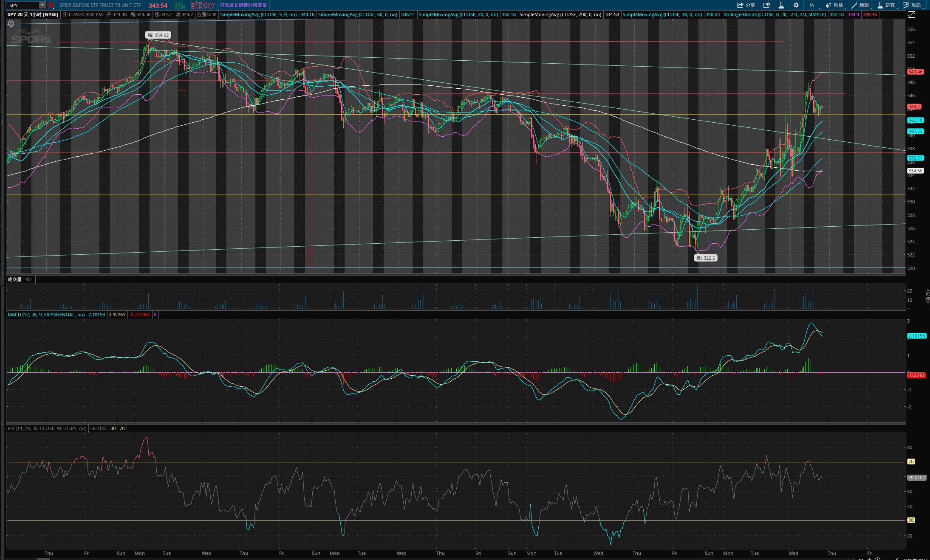930x560 pixels.
Task: Click the range 范围:0.38 readout
Action: 206,14
